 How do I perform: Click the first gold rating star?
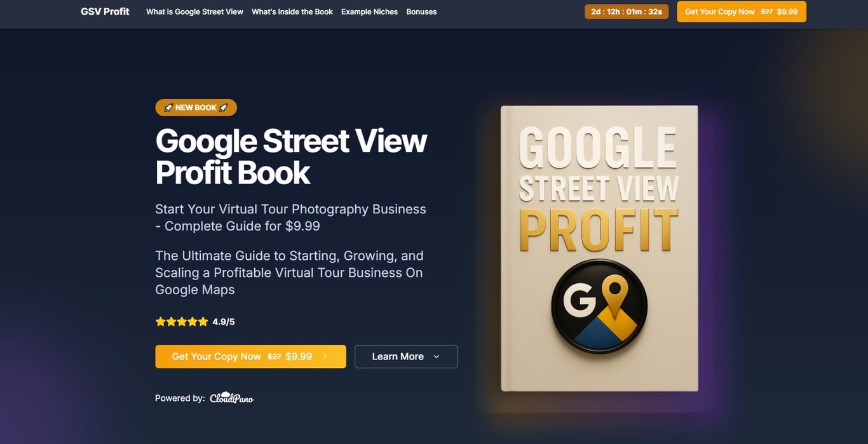(160, 321)
